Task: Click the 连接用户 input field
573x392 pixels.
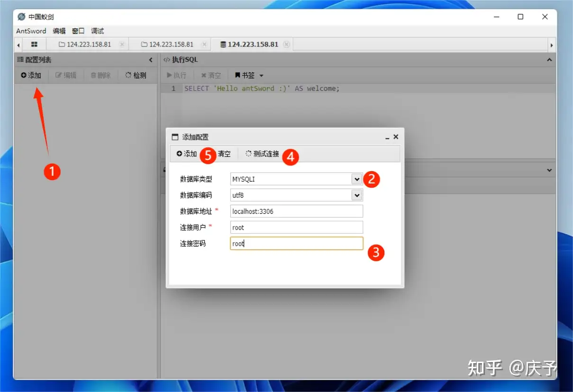Action: point(296,228)
